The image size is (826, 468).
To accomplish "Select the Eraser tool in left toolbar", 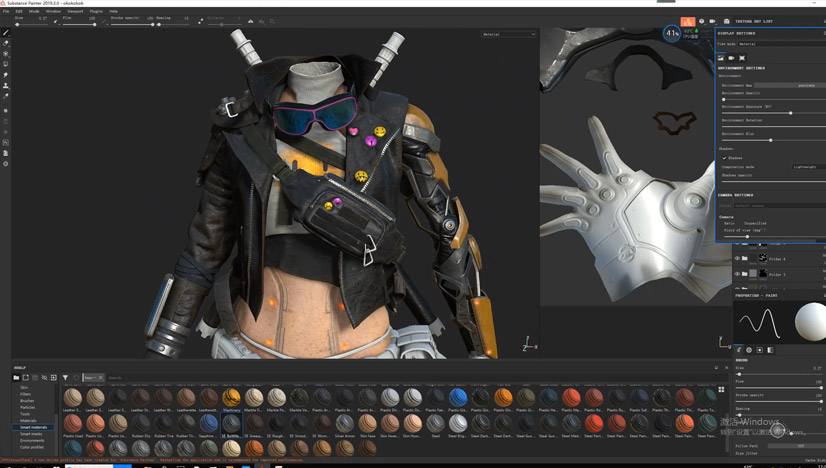I will point(6,43).
